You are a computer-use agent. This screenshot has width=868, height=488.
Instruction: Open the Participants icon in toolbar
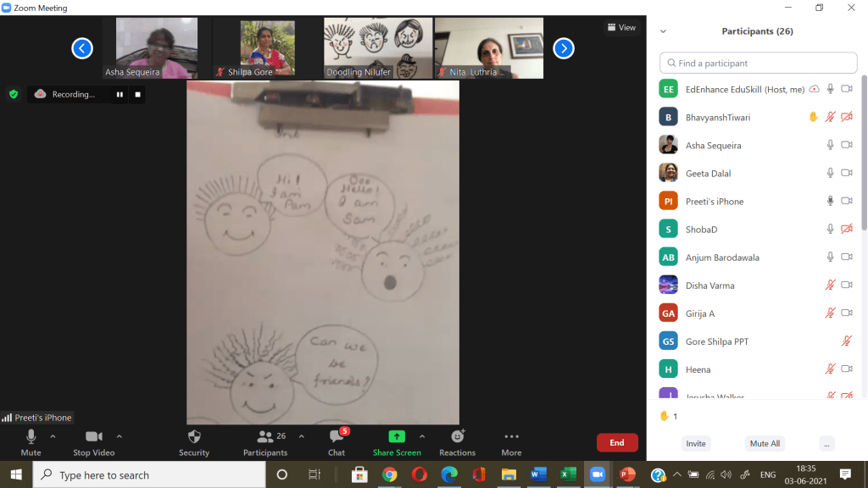coord(265,437)
